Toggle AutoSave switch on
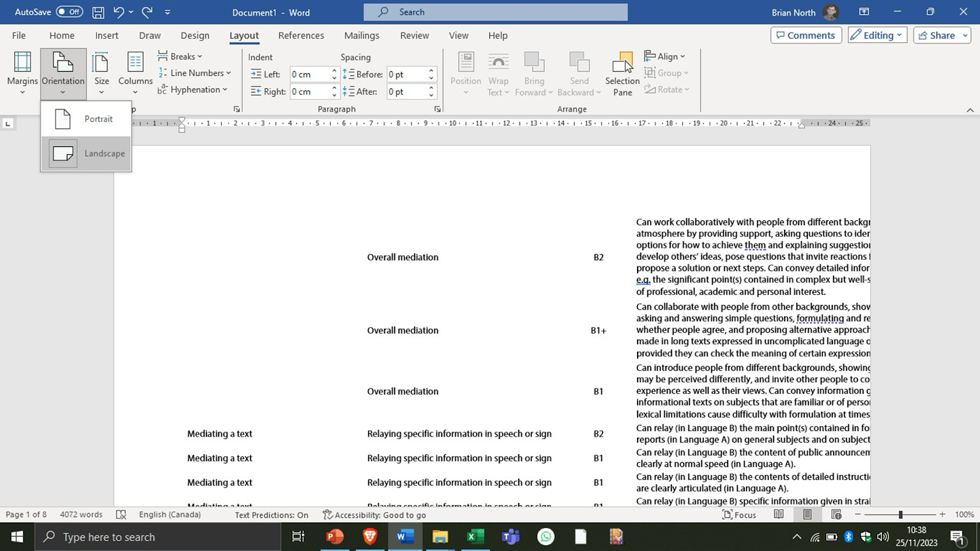This screenshot has height=551, width=980. pyautogui.click(x=69, y=12)
